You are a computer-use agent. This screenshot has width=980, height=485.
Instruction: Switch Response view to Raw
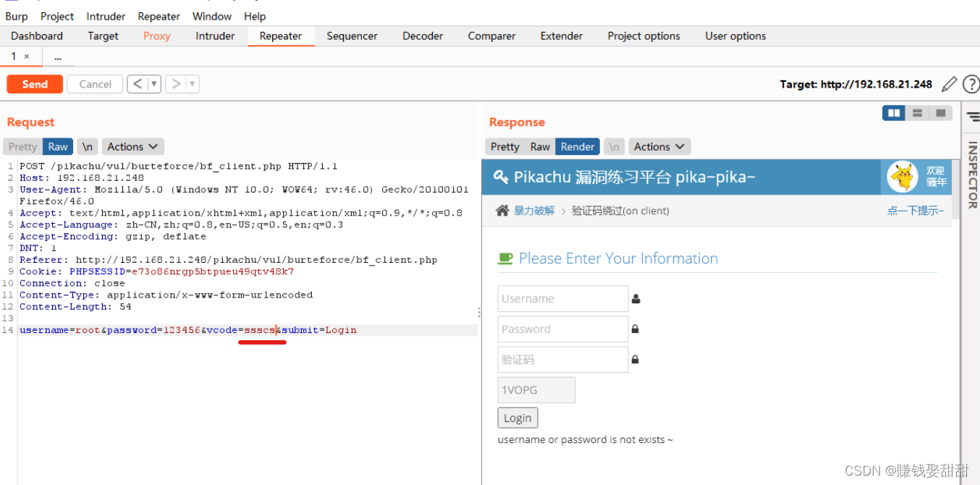540,146
